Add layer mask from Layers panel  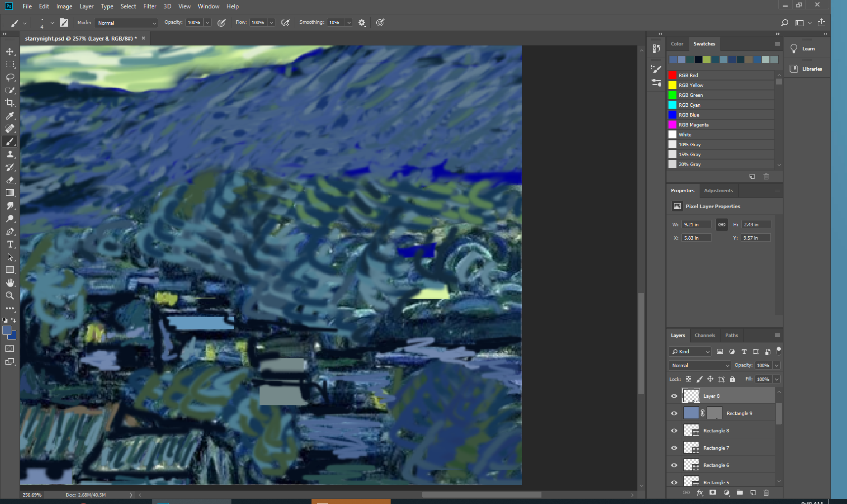tap(713, 493)
